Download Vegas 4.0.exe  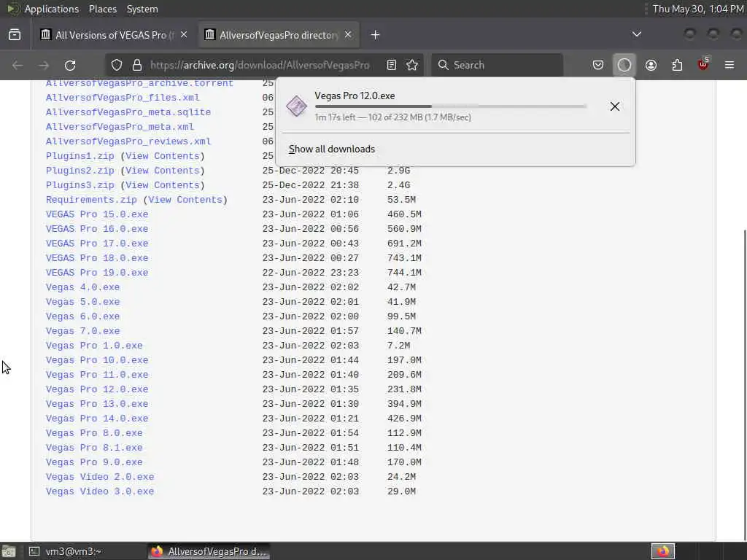pyautogui.click(x=83, y=287)
